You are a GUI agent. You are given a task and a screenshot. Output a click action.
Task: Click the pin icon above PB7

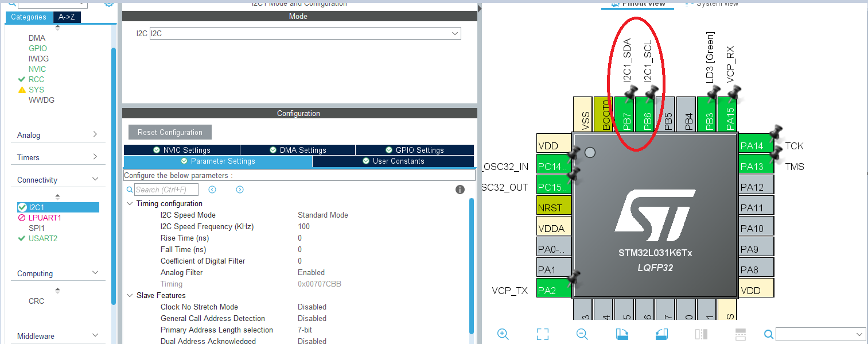[x=630, y=93]
